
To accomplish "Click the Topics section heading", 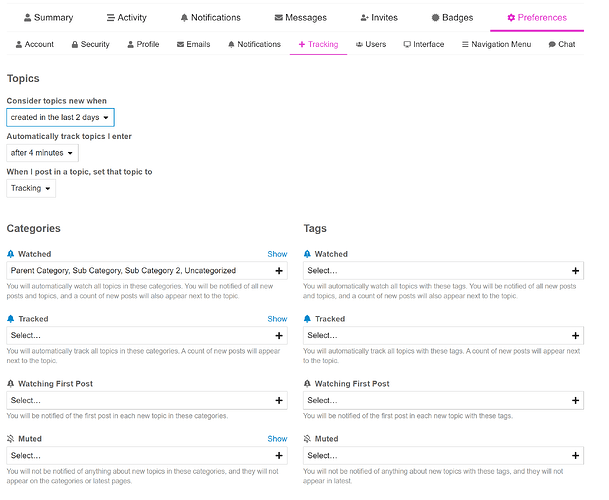I will click(x=23, y=78).
